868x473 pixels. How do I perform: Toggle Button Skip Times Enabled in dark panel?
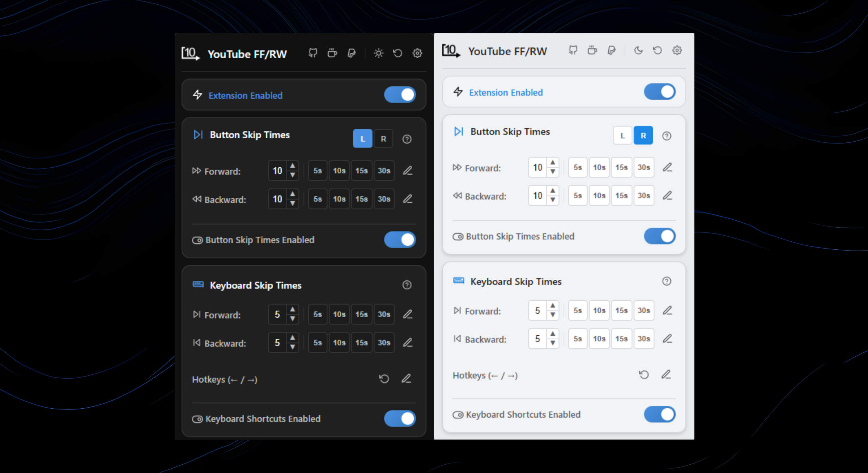click(x=400, y=240)
